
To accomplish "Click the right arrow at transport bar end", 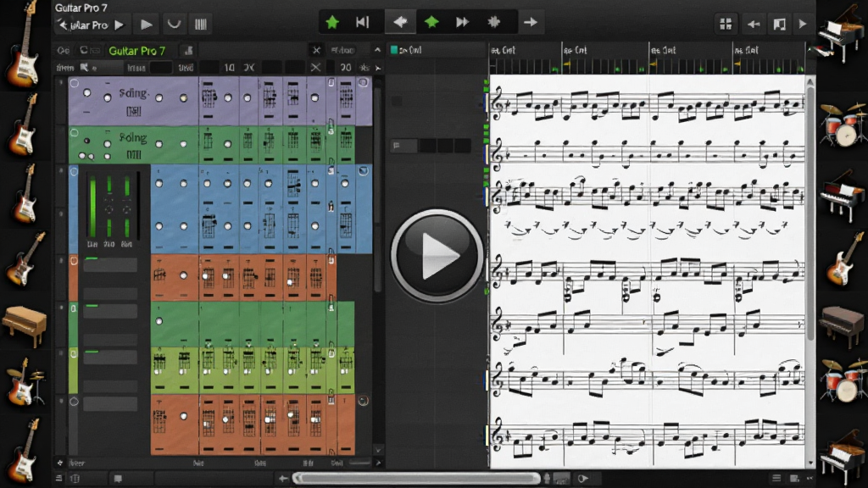I will click(531, 22).
